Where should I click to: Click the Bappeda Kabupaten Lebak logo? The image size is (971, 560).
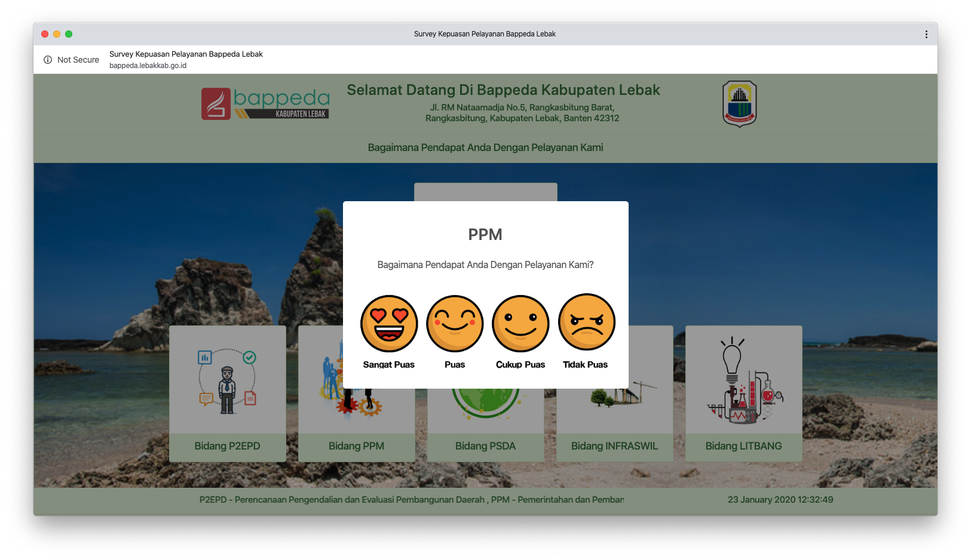point(265,103)
